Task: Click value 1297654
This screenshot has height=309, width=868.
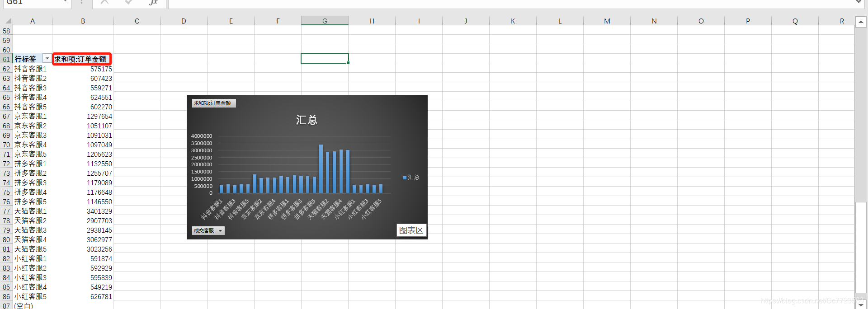Action: pyautogui.click(x=99, y=117)
